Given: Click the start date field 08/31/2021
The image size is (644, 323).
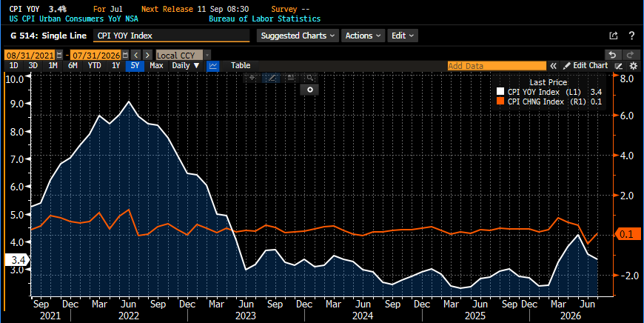Looking at the screenshot, I should [x=30, y=55].
